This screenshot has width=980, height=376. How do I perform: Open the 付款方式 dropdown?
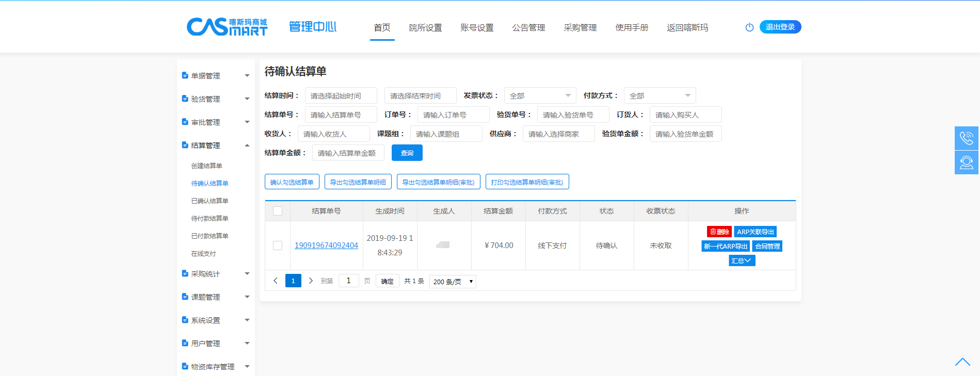pos(660,96)
